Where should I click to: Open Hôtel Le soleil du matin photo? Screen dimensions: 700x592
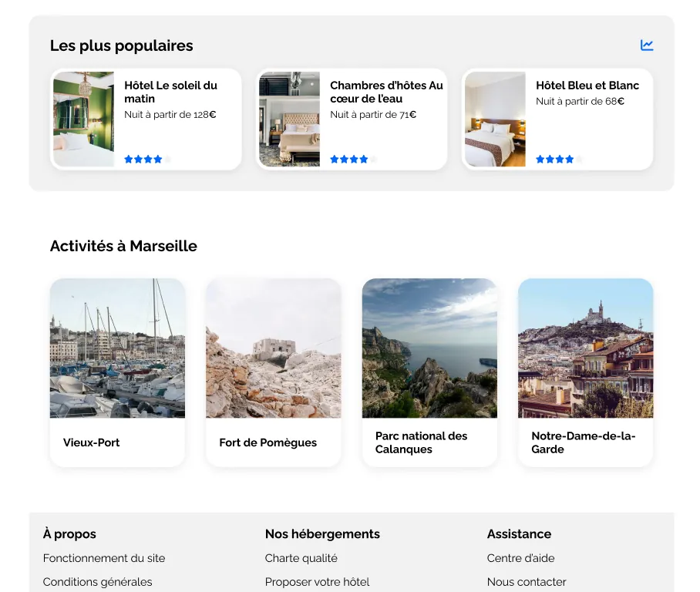tap(83, 119)
